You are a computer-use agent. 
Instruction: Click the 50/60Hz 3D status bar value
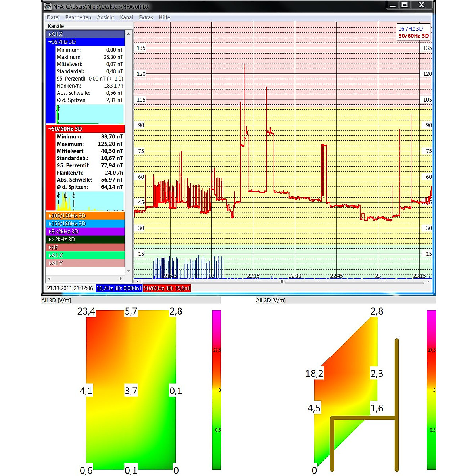pos(167,288)
